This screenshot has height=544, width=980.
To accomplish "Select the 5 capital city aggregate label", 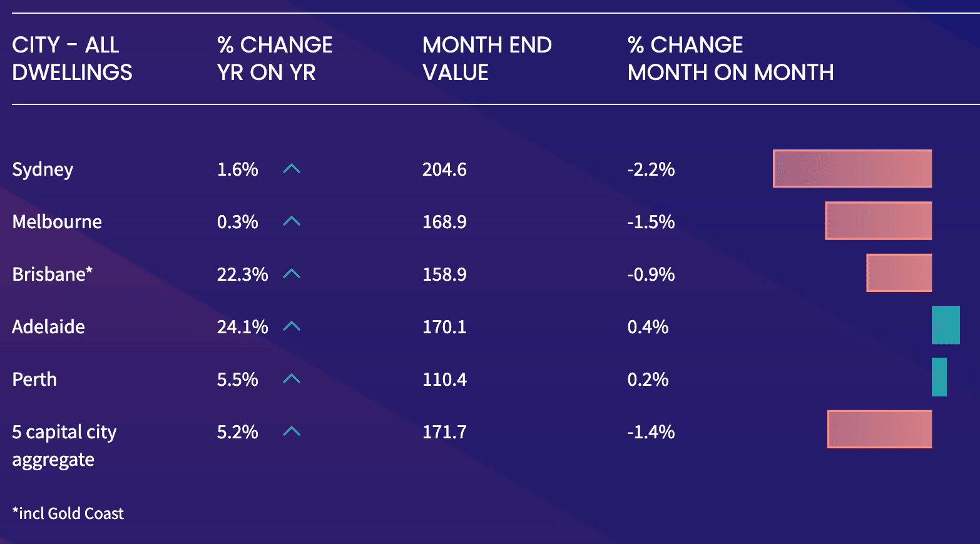I will [64, 445].
